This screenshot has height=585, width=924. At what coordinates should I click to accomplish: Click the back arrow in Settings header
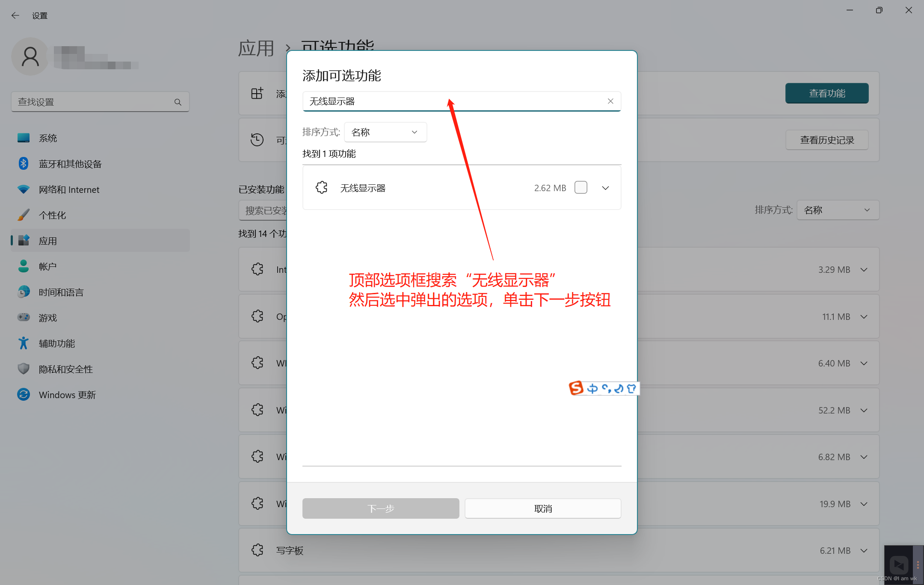[x=15, y=15]
